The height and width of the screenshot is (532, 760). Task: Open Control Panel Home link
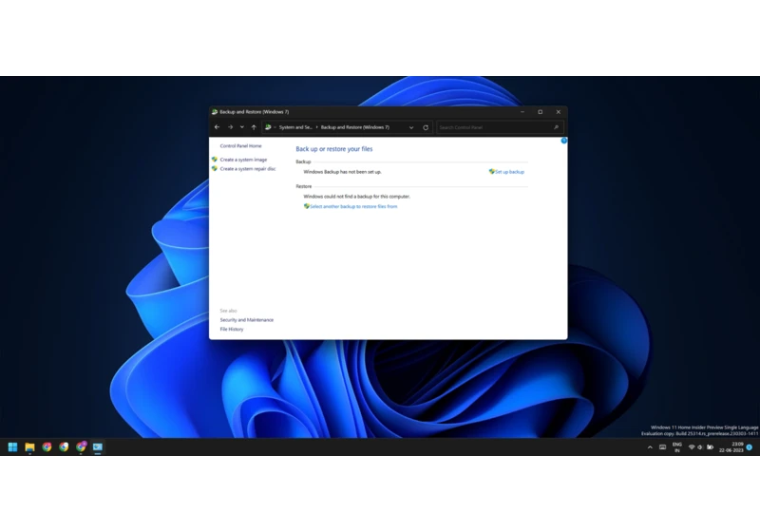(240, 146)
